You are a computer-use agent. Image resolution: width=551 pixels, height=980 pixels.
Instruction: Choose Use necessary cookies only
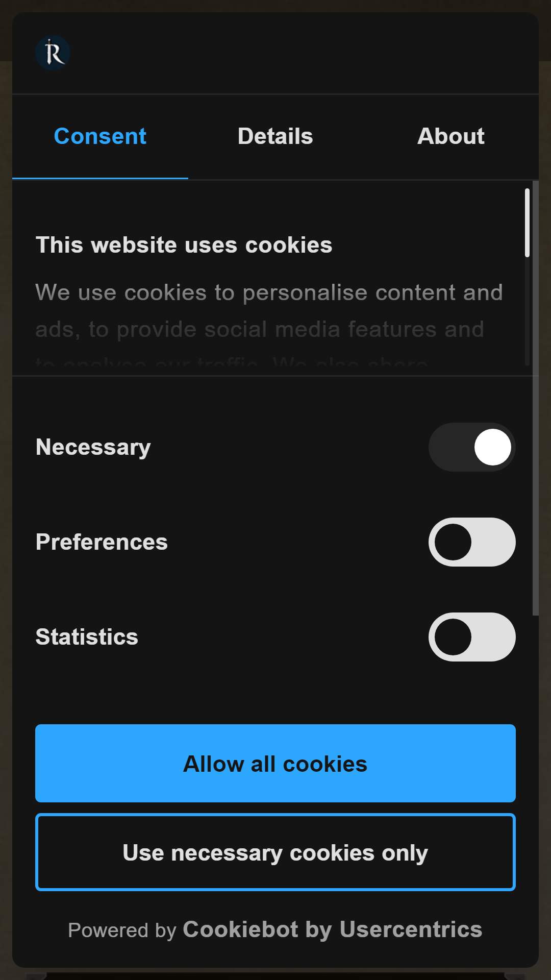coord(275,852)
